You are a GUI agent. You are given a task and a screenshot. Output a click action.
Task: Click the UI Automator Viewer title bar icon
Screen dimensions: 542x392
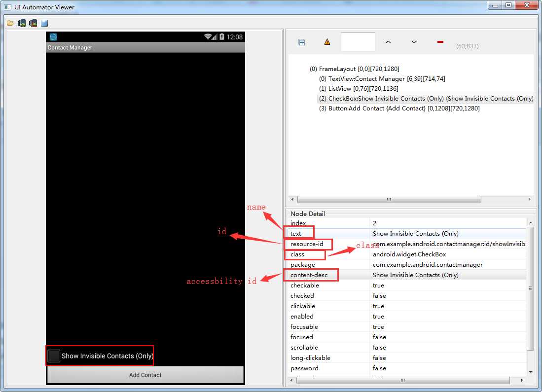(x=7, y=7)
